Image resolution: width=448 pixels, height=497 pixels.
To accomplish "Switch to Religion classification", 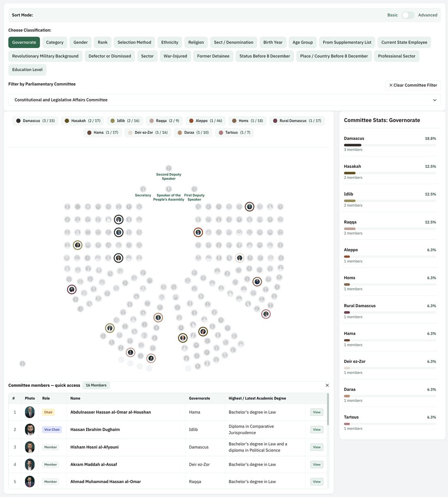I will (196, 42).
